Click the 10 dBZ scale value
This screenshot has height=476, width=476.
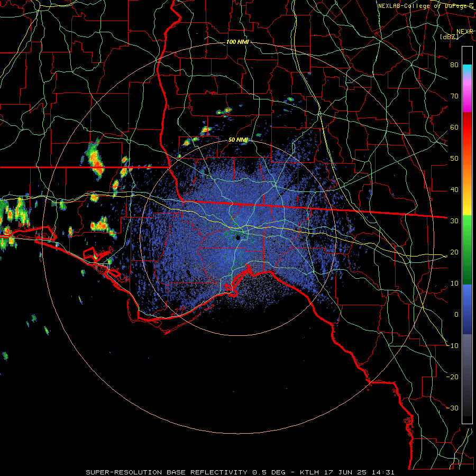[454, 283]
